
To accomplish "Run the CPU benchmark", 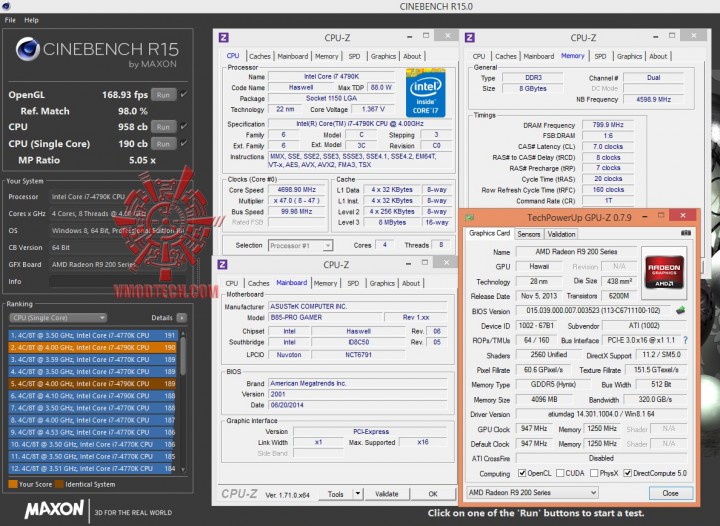I will pos(163,127).
